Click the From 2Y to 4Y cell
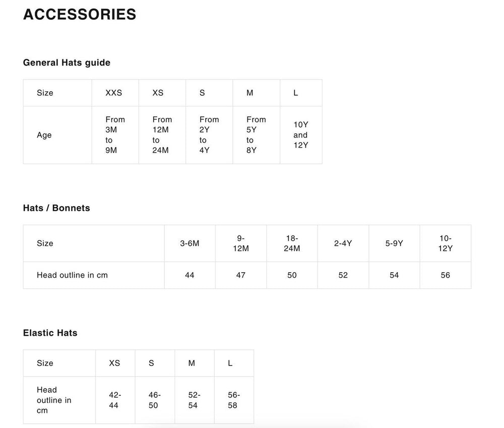Screen dimensions: 504x428 tap(209, 135)
